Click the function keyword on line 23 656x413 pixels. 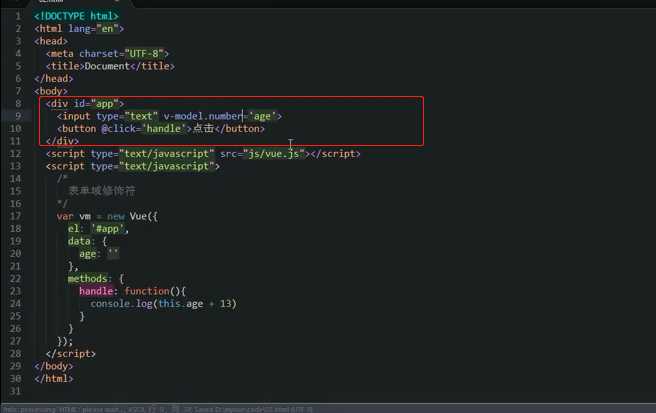[x=147, y=291]
